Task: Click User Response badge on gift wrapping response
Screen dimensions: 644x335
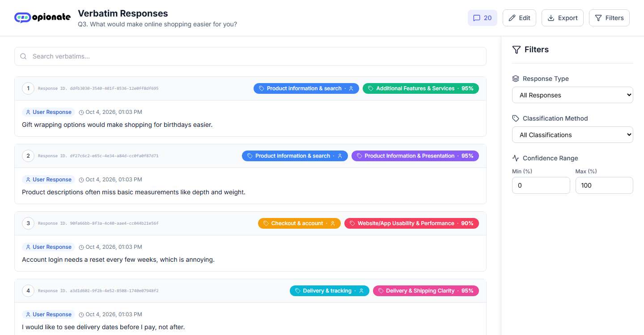Action: (48, 112)
